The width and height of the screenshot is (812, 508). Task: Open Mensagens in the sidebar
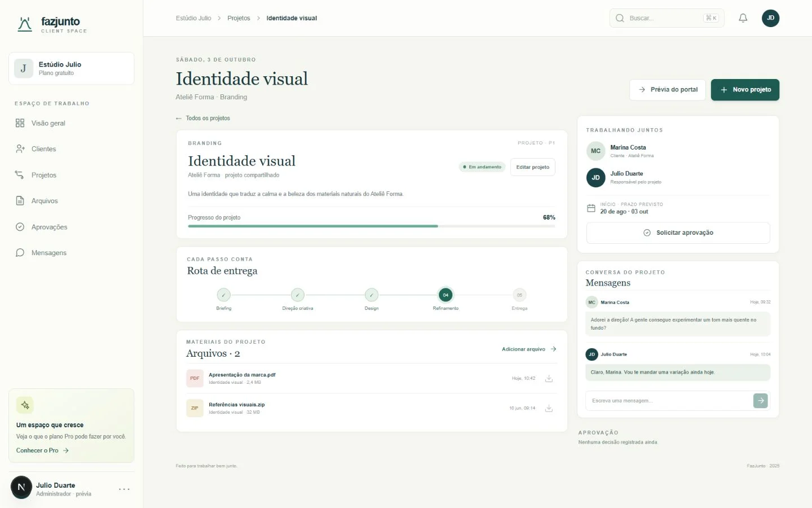click(72, 253)
